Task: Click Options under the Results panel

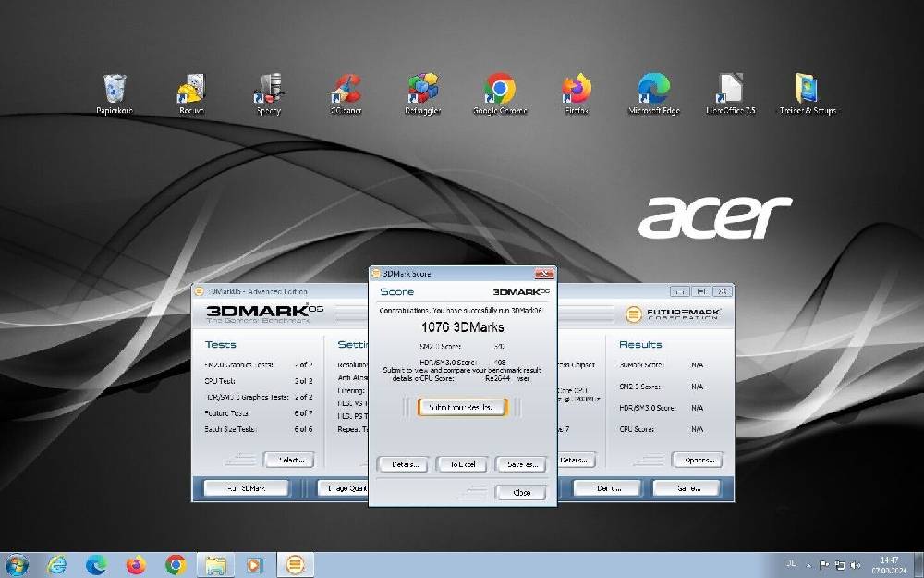Action: (x=697, y=460)
